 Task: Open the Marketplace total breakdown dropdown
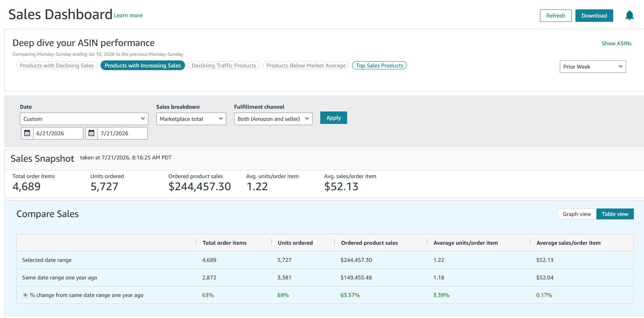[x=191, y=119]
